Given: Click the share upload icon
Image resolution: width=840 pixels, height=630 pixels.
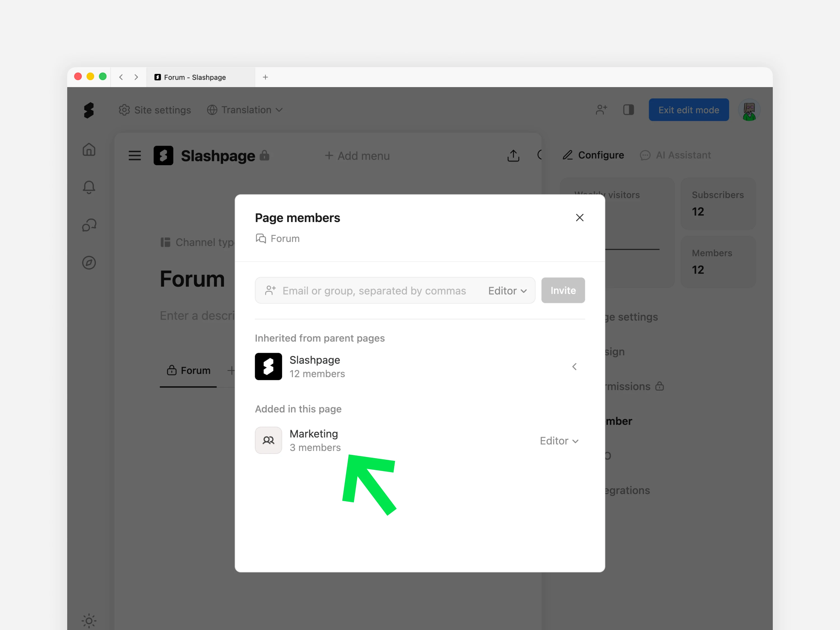Looking at the screenshot, I should [513, 155].
